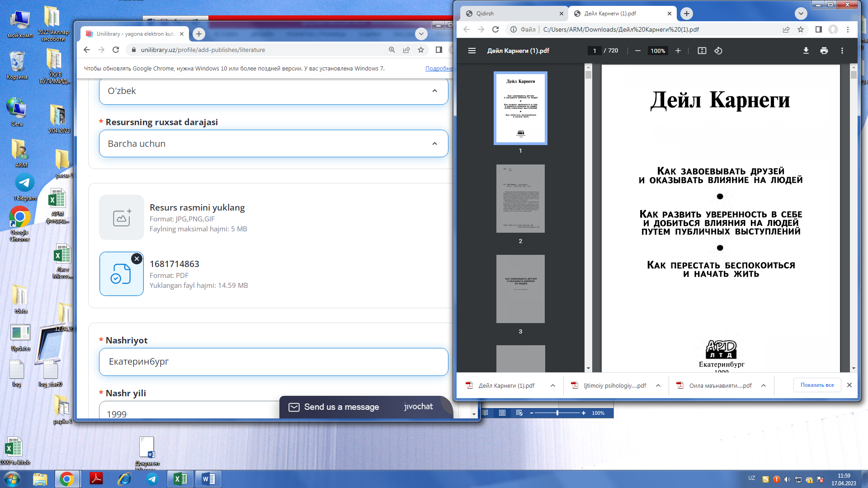Click the Nashriyot input field
The image size is (868, 488).
click(273, 361)
